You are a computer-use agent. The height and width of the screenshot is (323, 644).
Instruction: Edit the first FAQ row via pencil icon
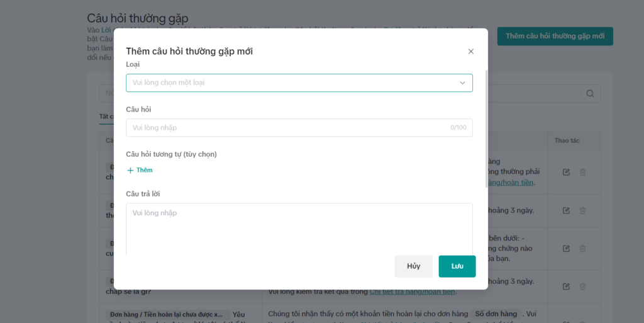(566, 172)
